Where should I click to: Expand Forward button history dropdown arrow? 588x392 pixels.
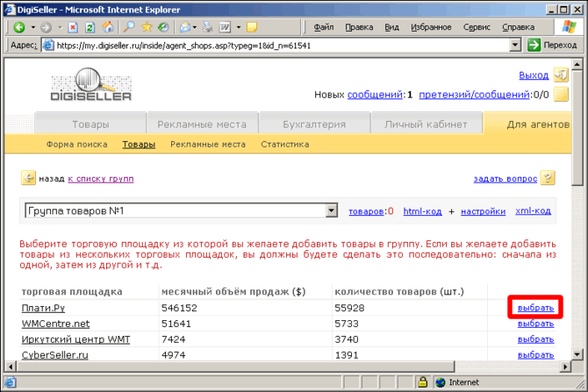point(60,27)
